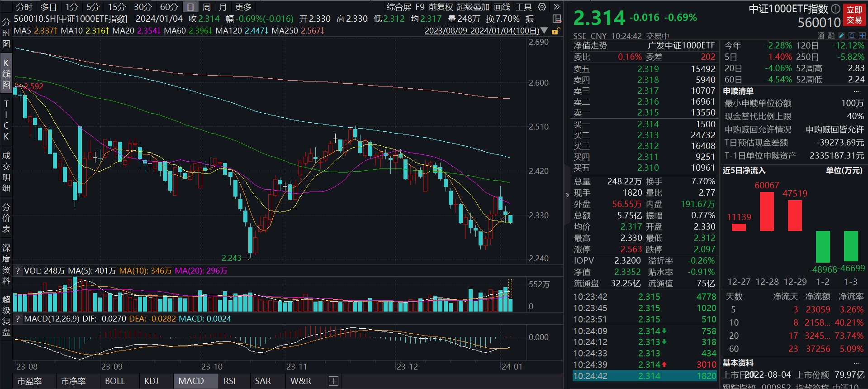This screenshot has width=868, height=389.
Task: Select the 60分 interval
Action: click(169, 7)
